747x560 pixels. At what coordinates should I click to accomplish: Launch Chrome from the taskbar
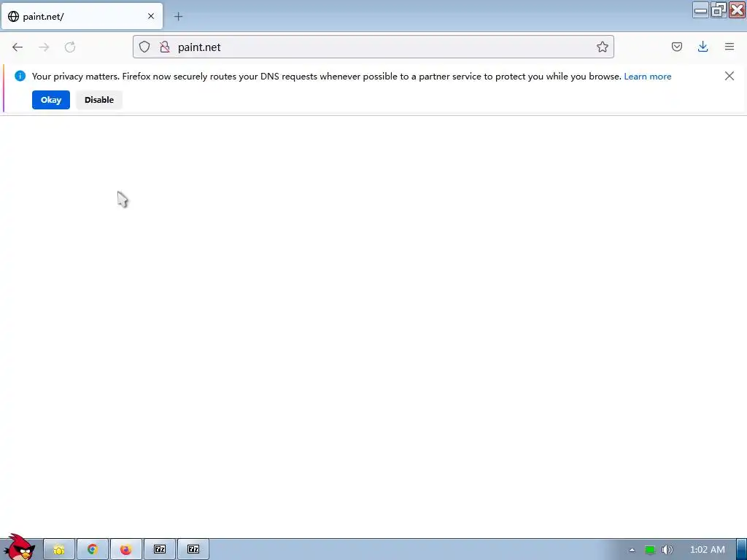93,550
